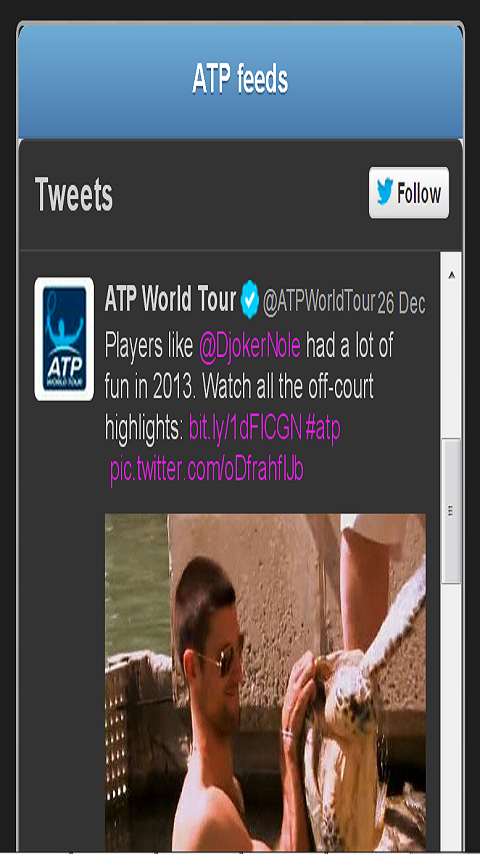This screenshot has width=480, height=854.
Task: Open the @DjokerNole mention link
Action: point(250,347)
